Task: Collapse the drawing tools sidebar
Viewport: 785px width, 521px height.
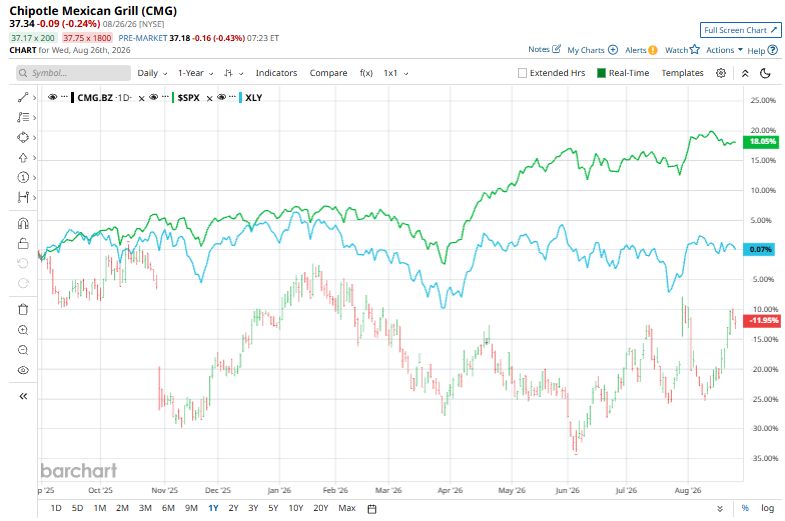Action: [23, 396]
